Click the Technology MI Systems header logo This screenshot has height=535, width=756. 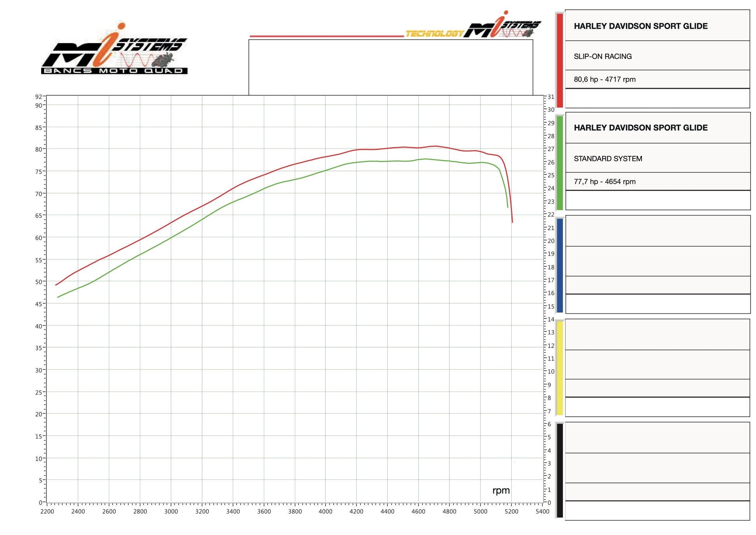pos(473,25)
